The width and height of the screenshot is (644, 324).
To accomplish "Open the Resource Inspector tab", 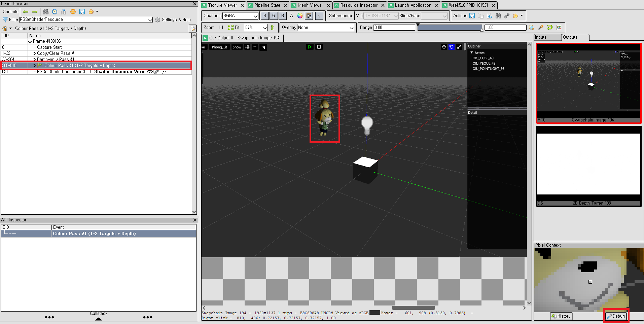I will [359, 5].
